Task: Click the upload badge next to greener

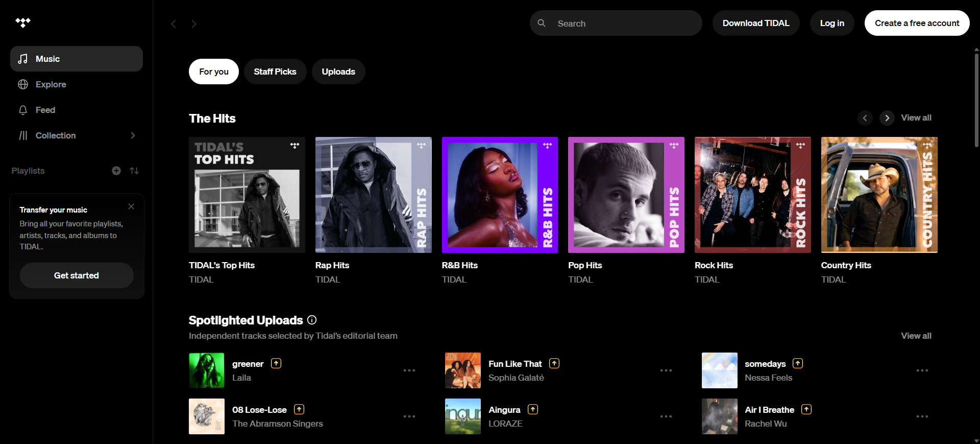Action: [276, 363]
